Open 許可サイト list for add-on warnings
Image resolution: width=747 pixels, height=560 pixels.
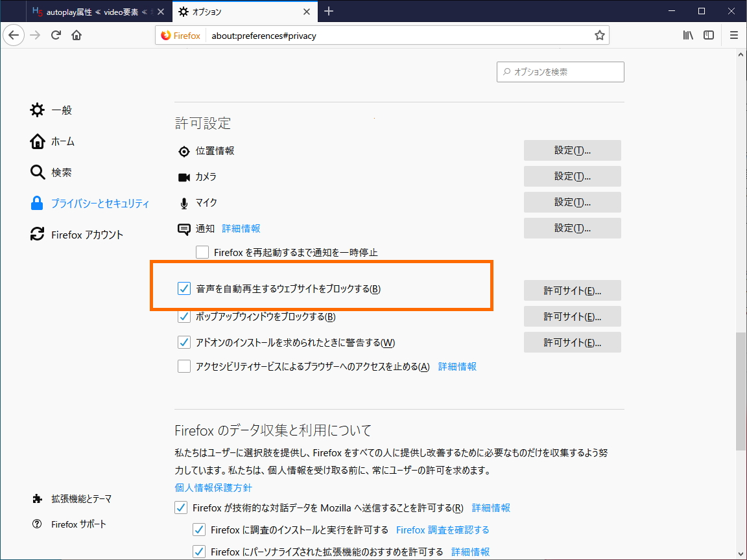(572, 342)
